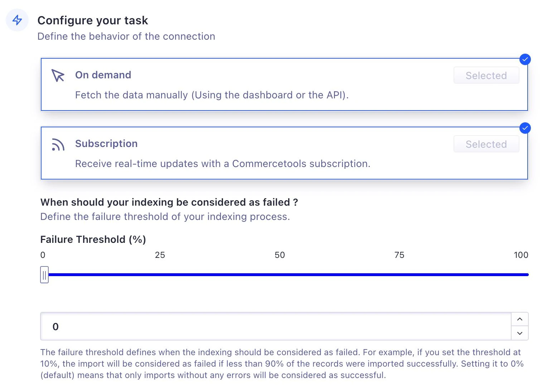Click the Selected label on Subscription
The width and height of the screenshot is (547, 392).
click(x=486, y=144)
